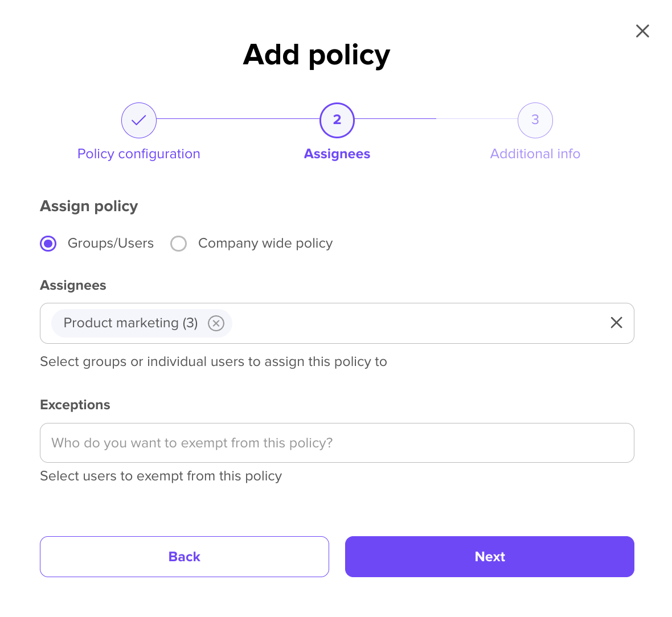Image resolution: width=672 pixels, height=617 pixels.
Task: Select the Groups/Users radio button
Action: pos(48,244)
